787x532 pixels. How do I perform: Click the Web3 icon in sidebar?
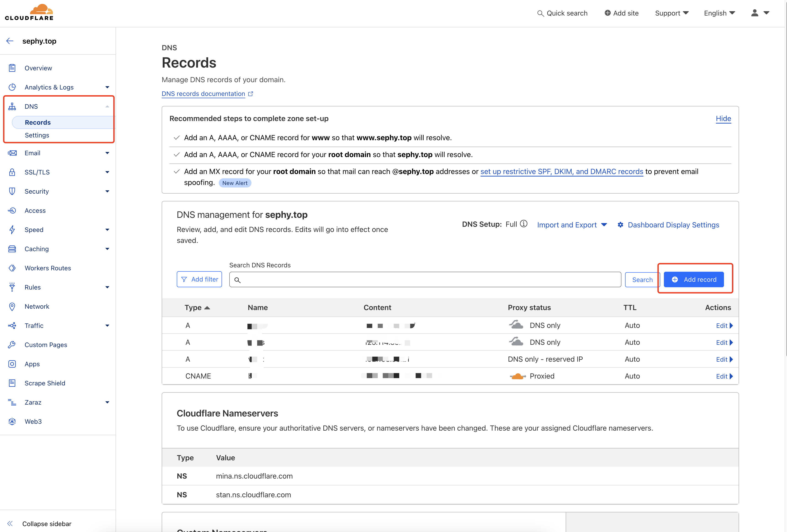pyautogui.click(x=12, y=421)
